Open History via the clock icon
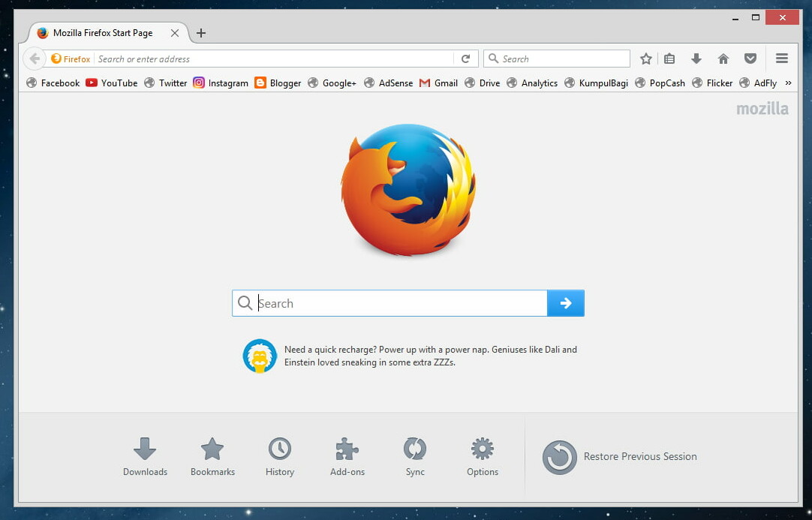812x520 pixels. [x=279, y=450]
